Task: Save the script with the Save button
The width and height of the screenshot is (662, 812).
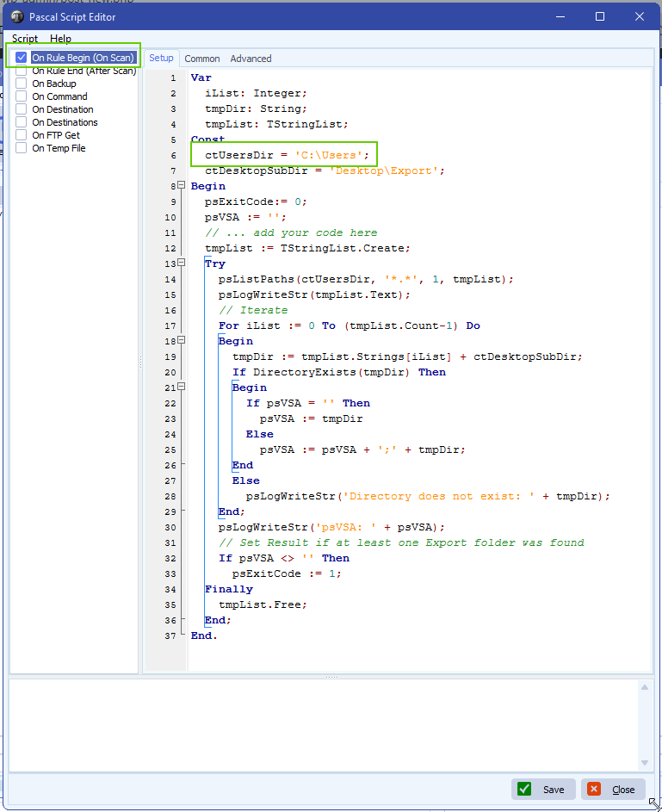Action: click(543, 790)
